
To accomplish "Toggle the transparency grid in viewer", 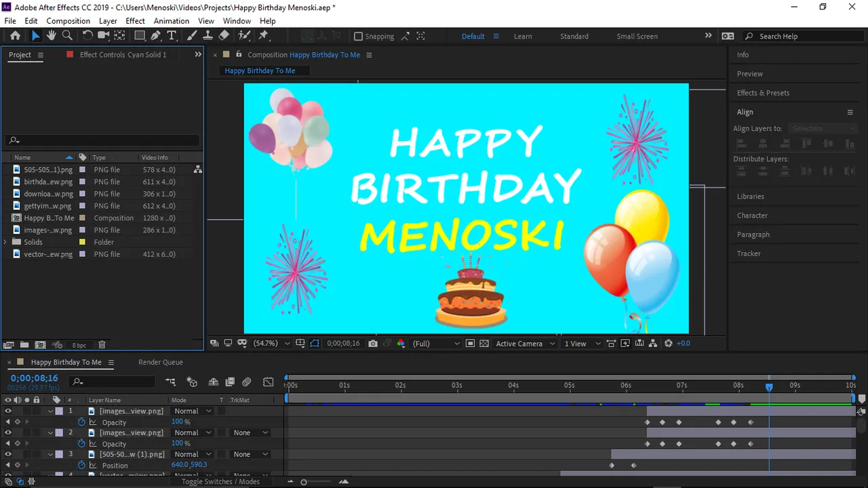I will (484, 344).
